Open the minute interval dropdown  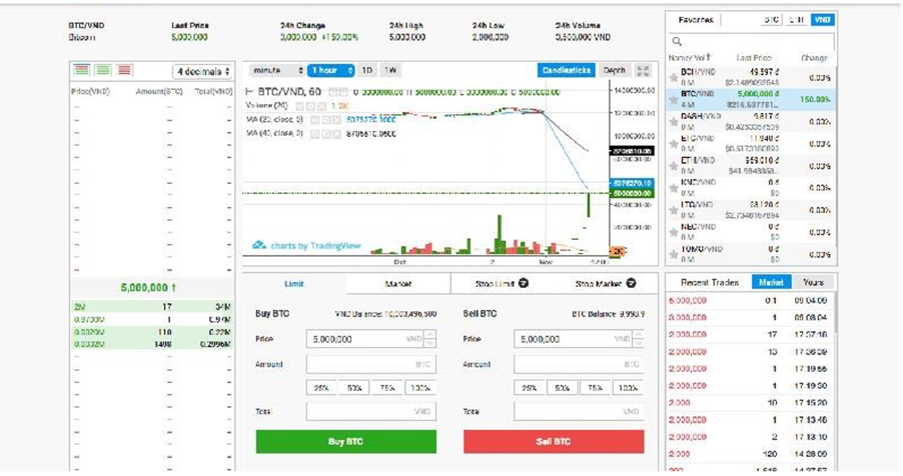tap(278, 71)
